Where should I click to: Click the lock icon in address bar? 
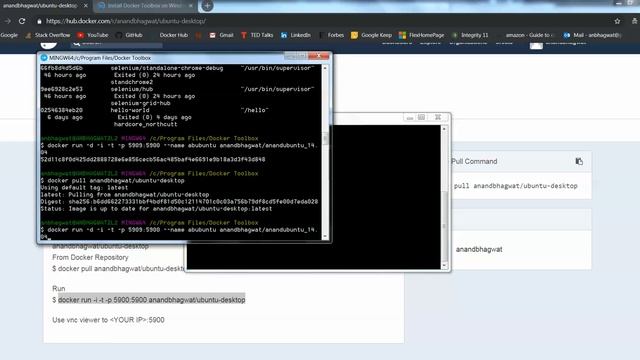click(39, 21)
